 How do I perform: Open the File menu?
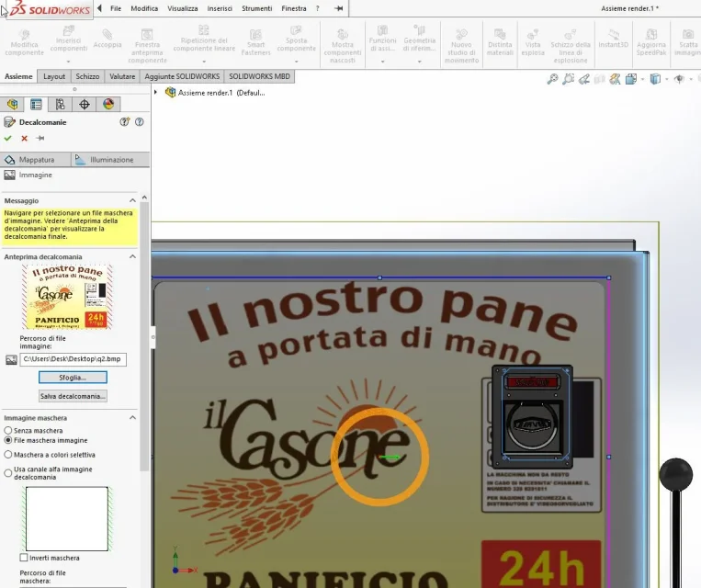pyautogui.click(x=116, y=8)
